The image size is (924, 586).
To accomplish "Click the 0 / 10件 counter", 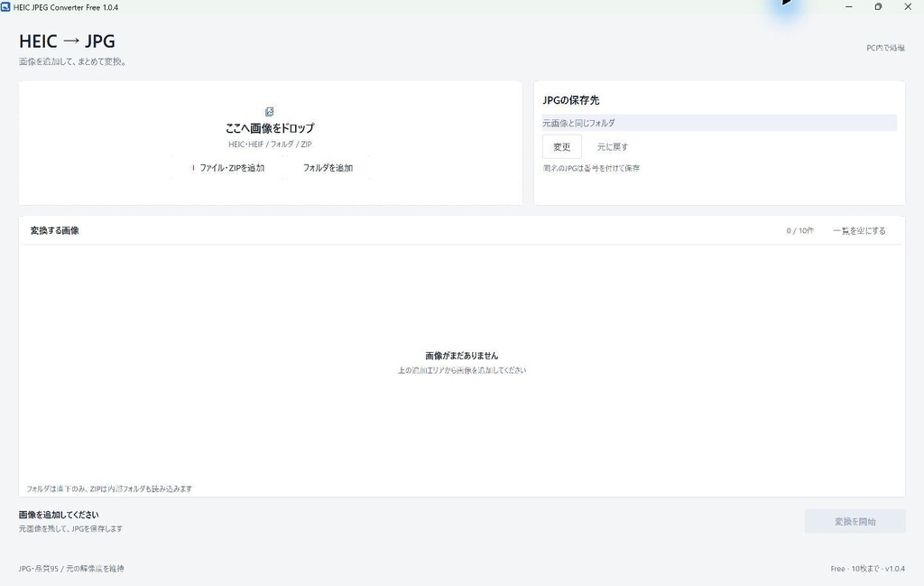I will tap(799, 230).
